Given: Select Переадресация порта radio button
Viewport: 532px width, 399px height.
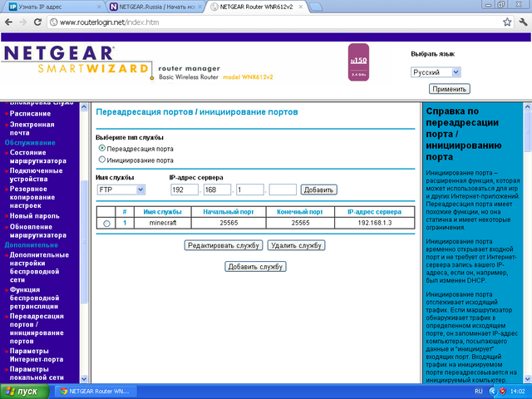Looking at the screenshot, I should coord(101,148).
